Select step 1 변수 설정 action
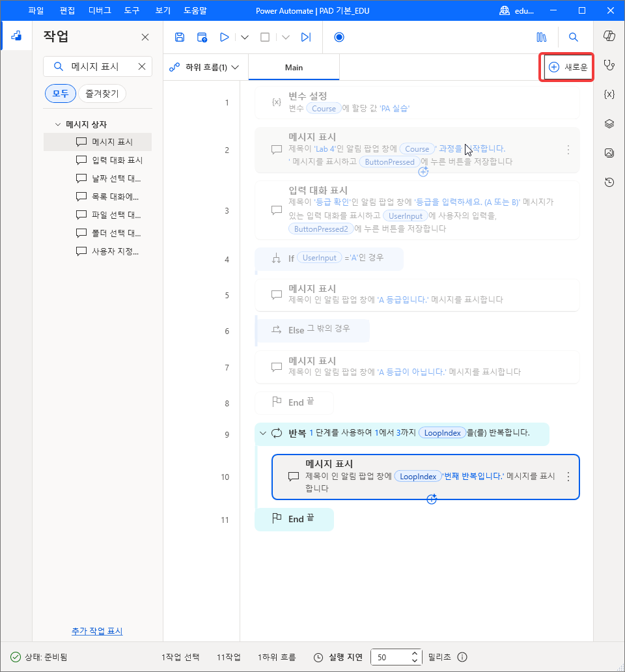 coord(417,102)
